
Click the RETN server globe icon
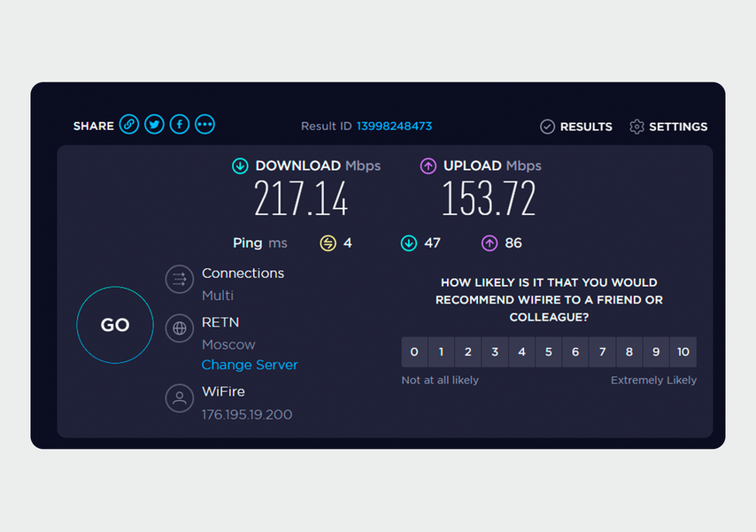180,328
